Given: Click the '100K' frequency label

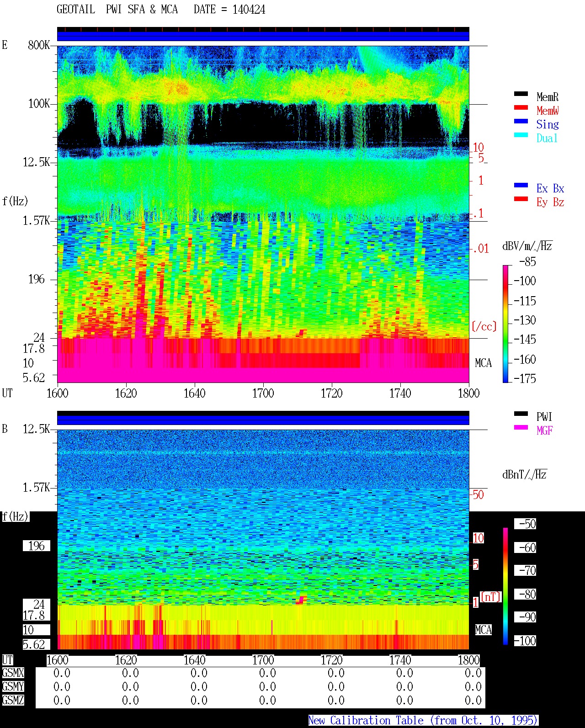Looking at the screenshot, I should (39, 104).
